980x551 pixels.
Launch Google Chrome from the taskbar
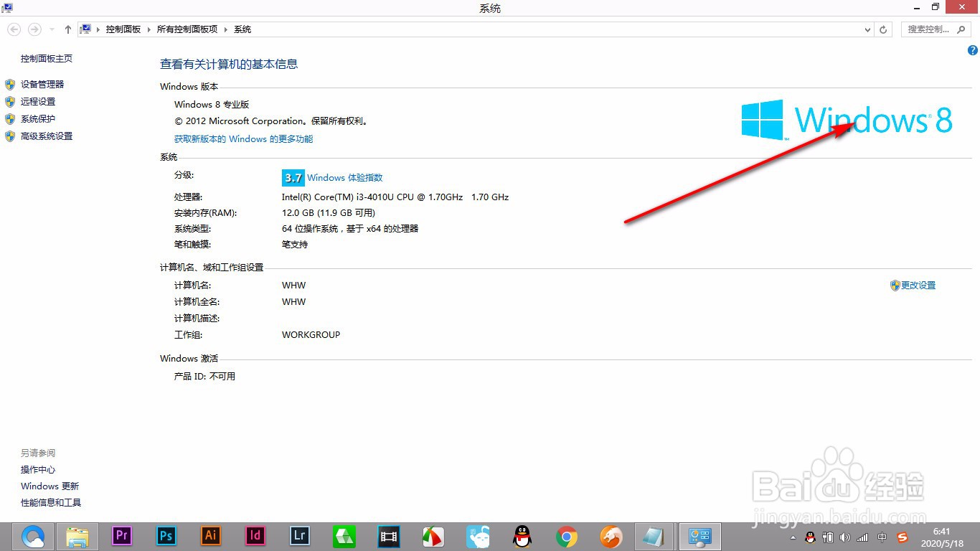(x=567, y=536)
